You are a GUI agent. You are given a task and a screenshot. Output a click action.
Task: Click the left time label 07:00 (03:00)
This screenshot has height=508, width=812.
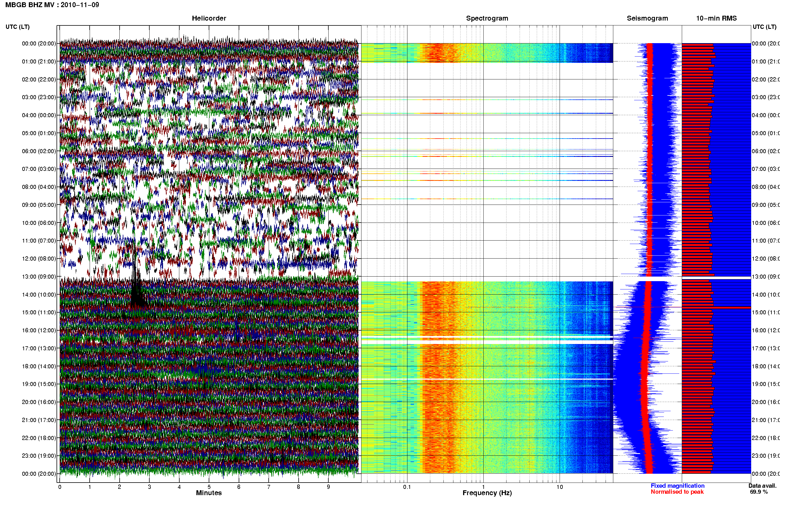[x=39, y=169]
